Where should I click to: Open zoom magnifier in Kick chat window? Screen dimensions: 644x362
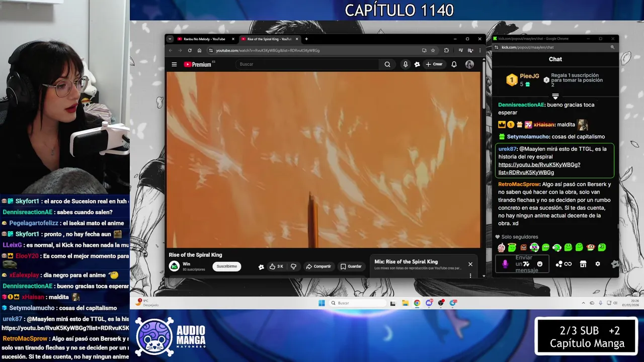click(612, 47)
